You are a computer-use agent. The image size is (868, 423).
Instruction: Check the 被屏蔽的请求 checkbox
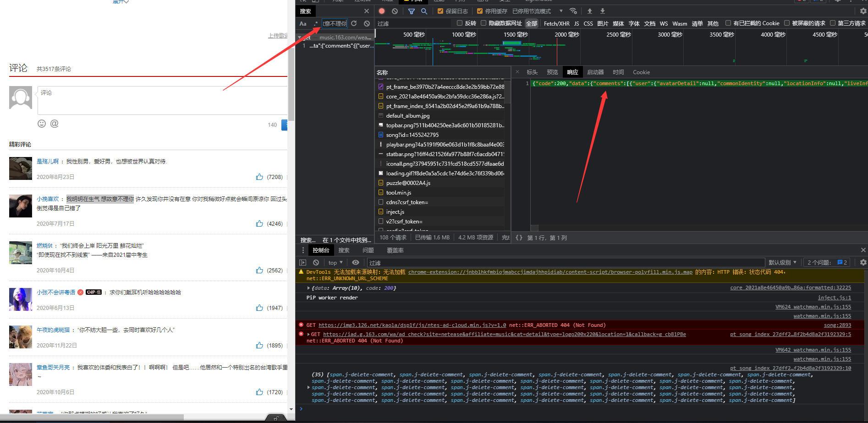coord(787,23)
